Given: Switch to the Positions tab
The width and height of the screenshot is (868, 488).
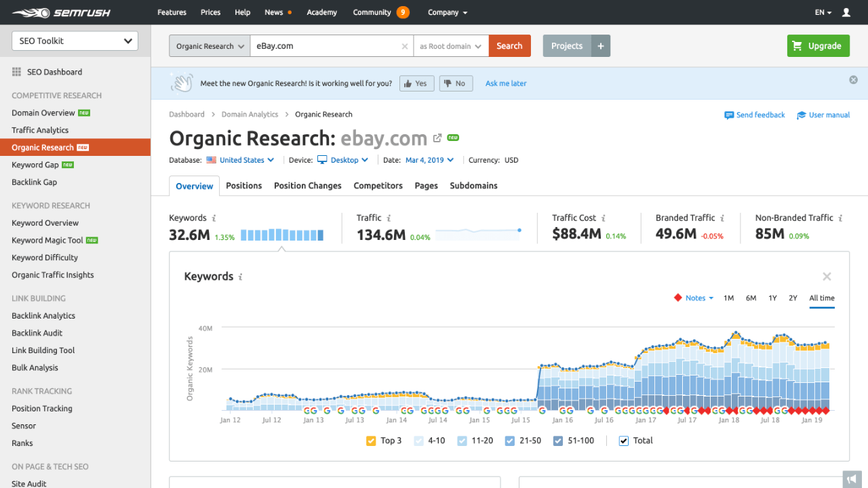Looking at the screenshot, I should [244, 186].
